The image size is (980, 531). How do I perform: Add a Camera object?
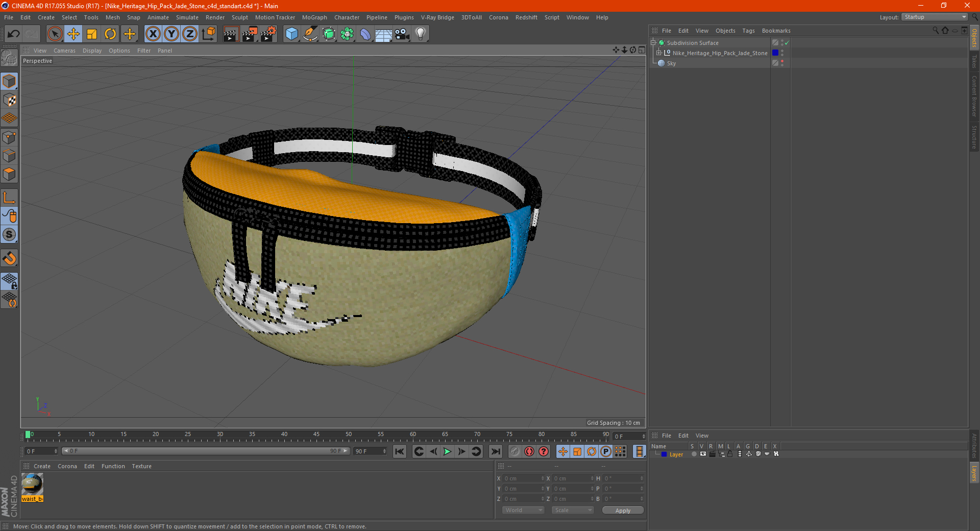pos(402,34)
